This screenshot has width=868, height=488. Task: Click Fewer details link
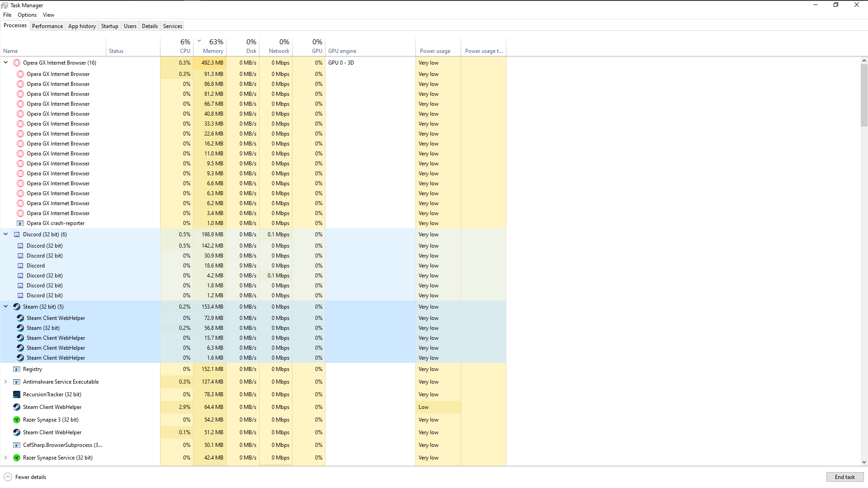pyautogui.click(x=31, y=477)
